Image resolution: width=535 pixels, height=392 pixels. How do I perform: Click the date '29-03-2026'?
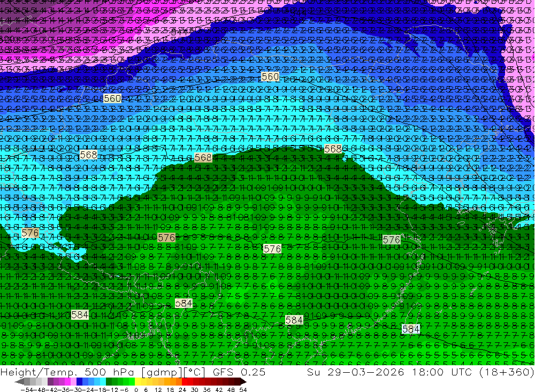click(366, 372)
